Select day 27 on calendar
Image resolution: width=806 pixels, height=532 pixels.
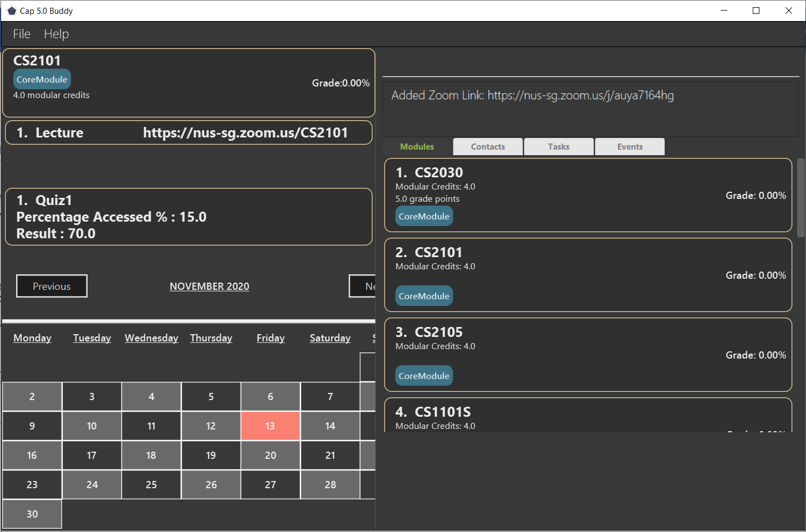pyautogui.click(x=271, y=484)
